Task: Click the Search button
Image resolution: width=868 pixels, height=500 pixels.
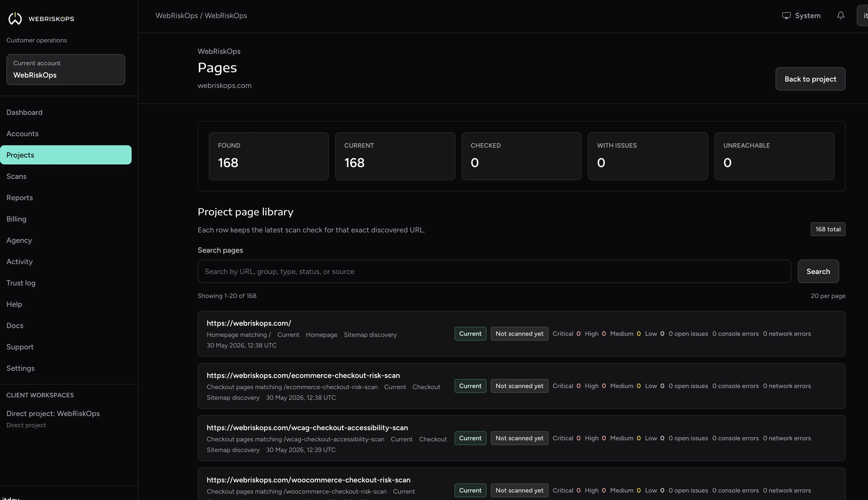Action: click(818, 271)
